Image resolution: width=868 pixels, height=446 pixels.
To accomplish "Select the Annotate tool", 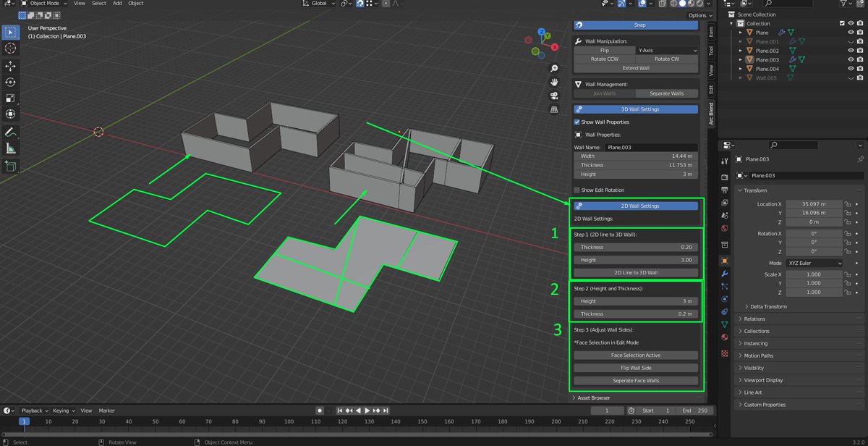I will (11, 132).
